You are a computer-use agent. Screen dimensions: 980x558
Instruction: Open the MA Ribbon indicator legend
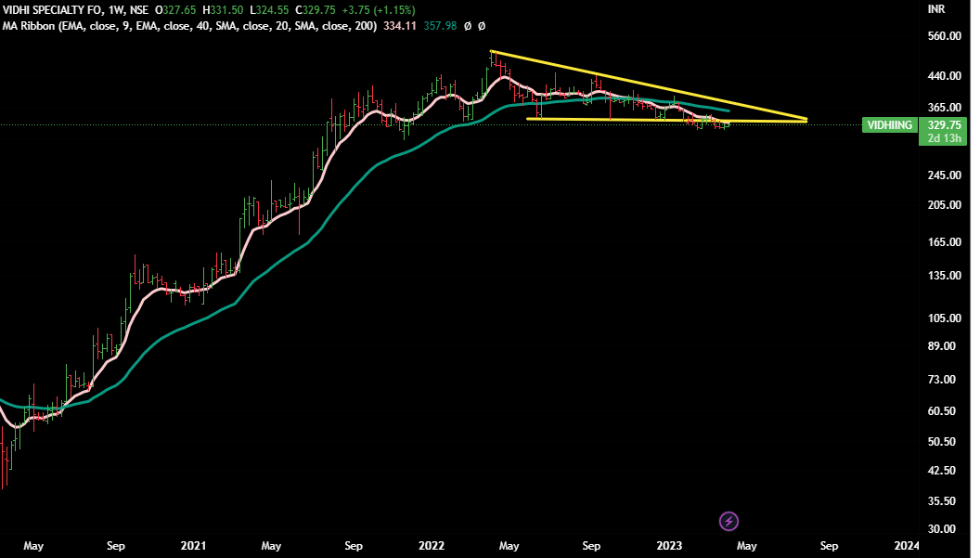point(190,26)
